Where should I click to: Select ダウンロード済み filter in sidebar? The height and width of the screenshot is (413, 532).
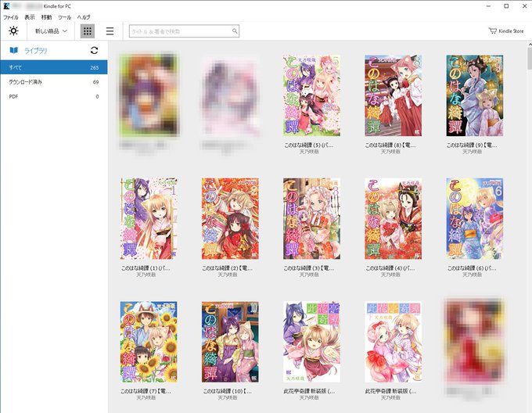click(54, 81)
